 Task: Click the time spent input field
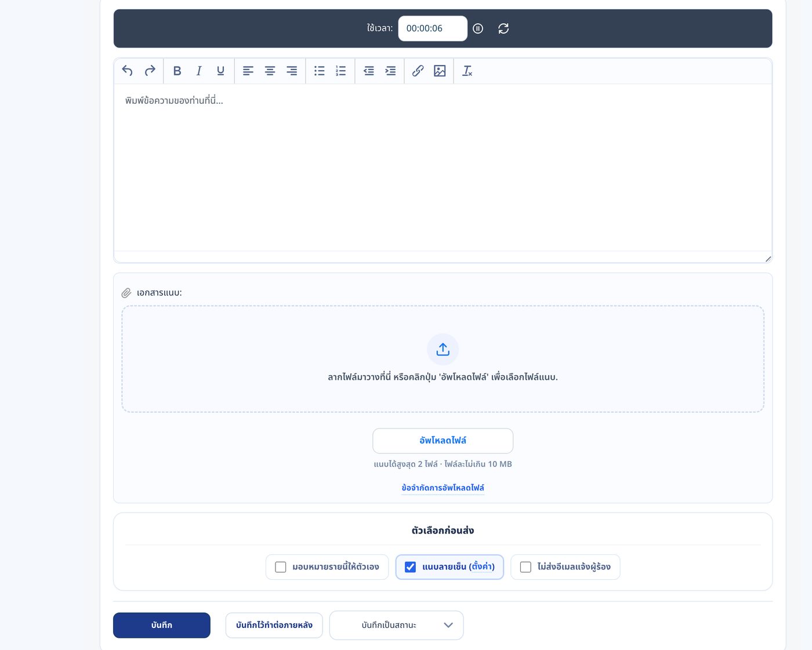coord(433,28)
